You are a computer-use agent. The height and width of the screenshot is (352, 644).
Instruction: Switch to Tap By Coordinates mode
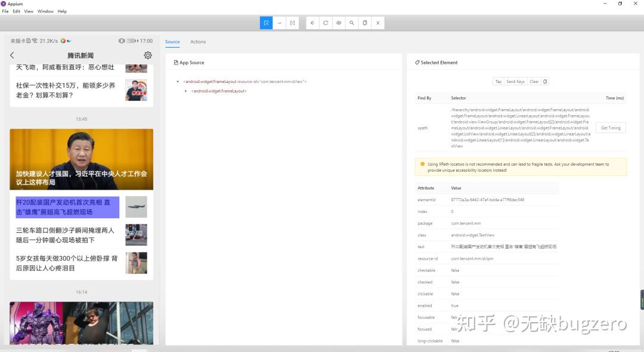click(x=292, y=23)
